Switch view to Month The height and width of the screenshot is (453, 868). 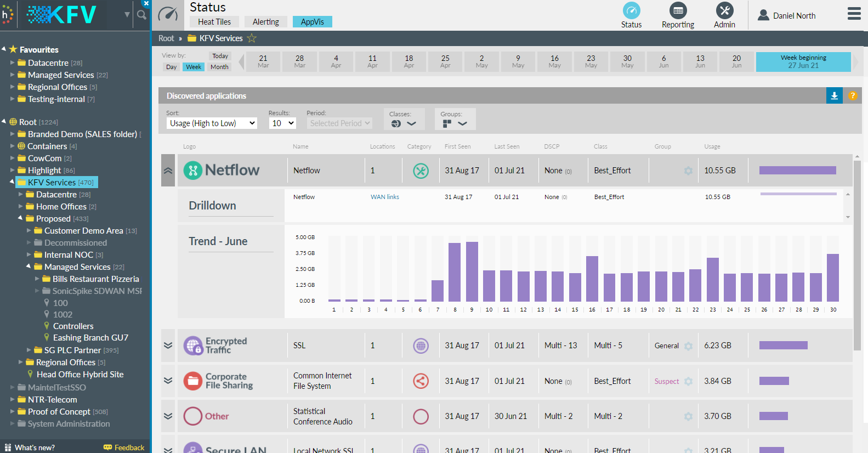click(x=219, y=67)
